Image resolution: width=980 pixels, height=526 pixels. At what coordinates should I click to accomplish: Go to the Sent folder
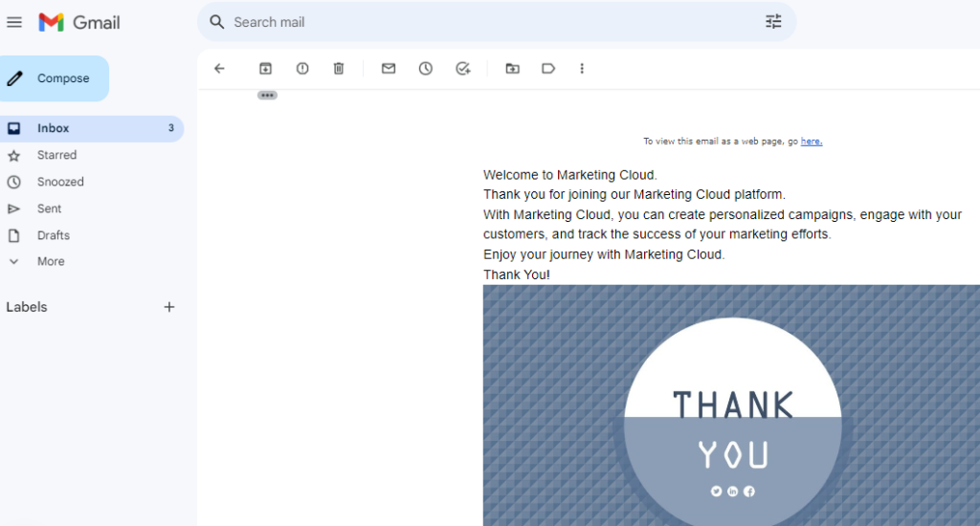(49, 208)
